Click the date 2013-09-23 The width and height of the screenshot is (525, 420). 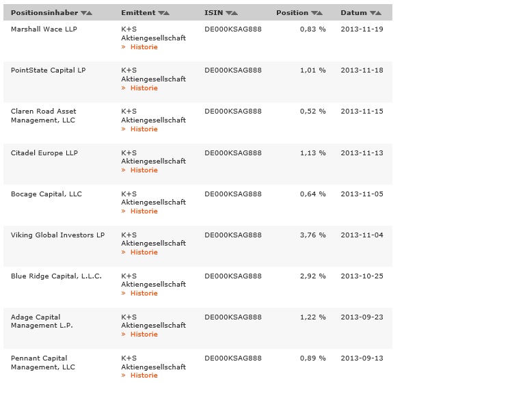pos(362,317)
